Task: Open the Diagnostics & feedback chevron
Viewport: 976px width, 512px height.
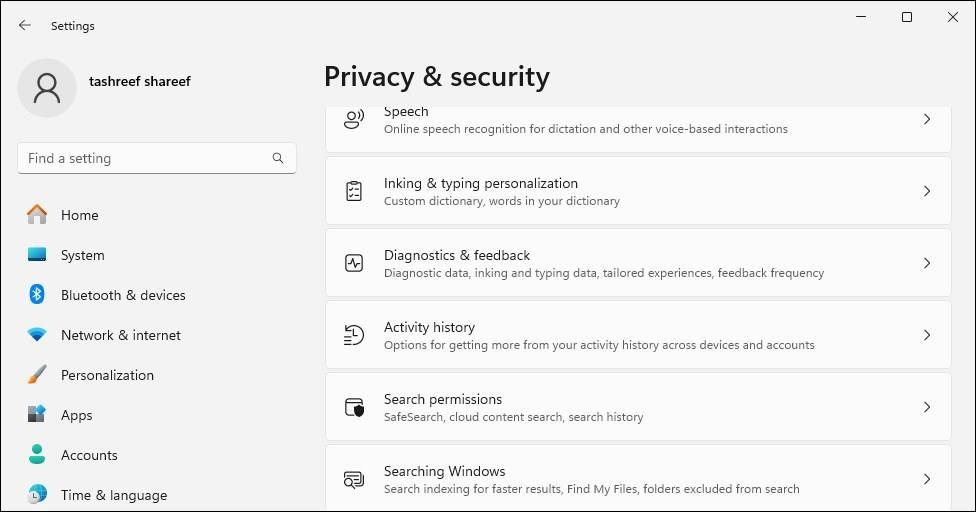Action: 927,263
